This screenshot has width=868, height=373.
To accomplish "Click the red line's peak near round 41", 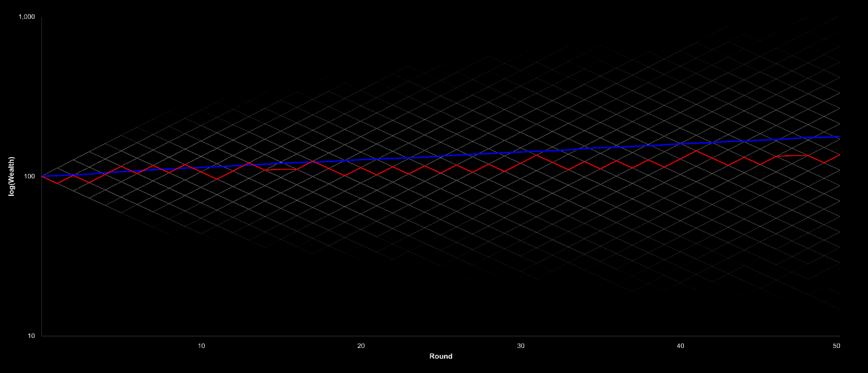I will 696,150.
